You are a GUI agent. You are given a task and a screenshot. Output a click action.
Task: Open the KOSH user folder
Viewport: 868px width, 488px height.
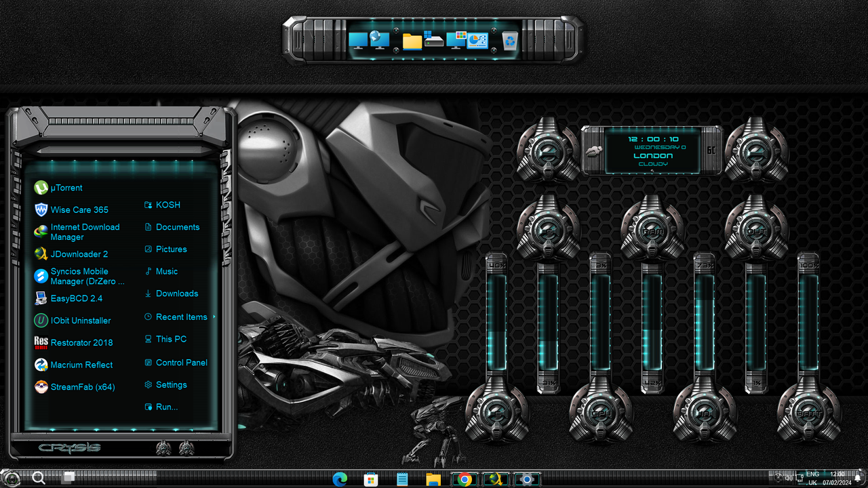pyautogui.click(x=163, y=205)
